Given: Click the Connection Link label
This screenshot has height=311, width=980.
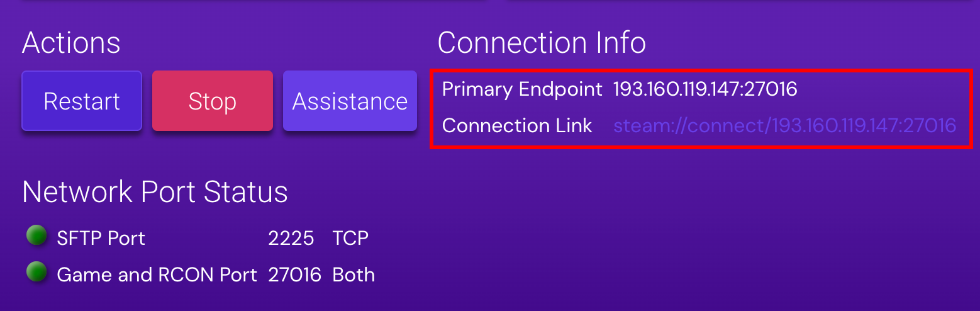Looking at the screenshot, I should pos(517,125).
